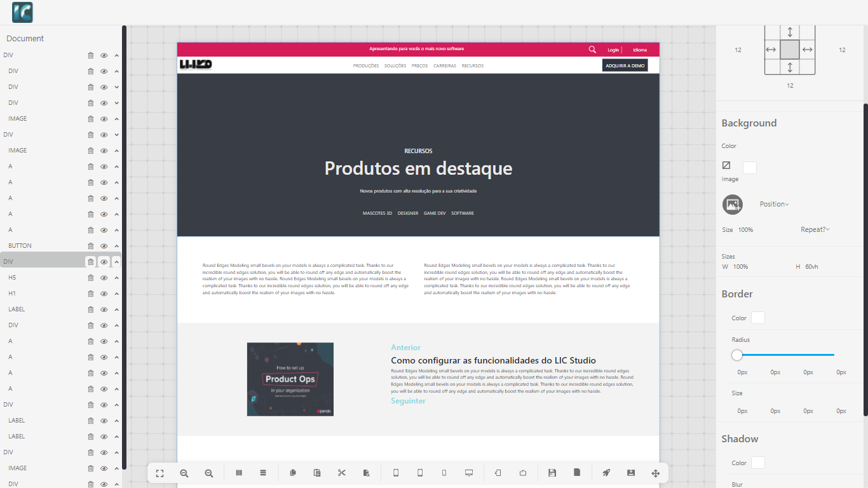The image size is (868, 488).
Task: Toggle visibility of the BUTTON element
Action: pyautogui.click(x=104, y=246)
